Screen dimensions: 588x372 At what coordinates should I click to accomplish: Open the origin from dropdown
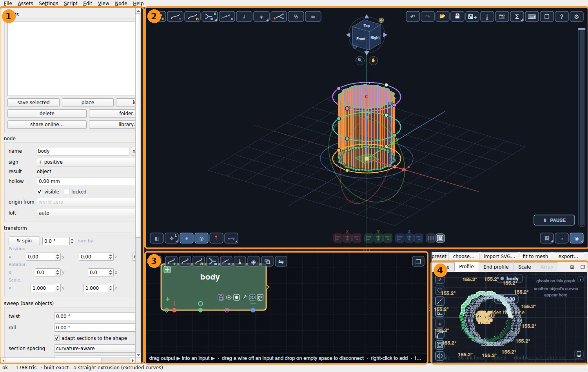[x=86, y=202]
